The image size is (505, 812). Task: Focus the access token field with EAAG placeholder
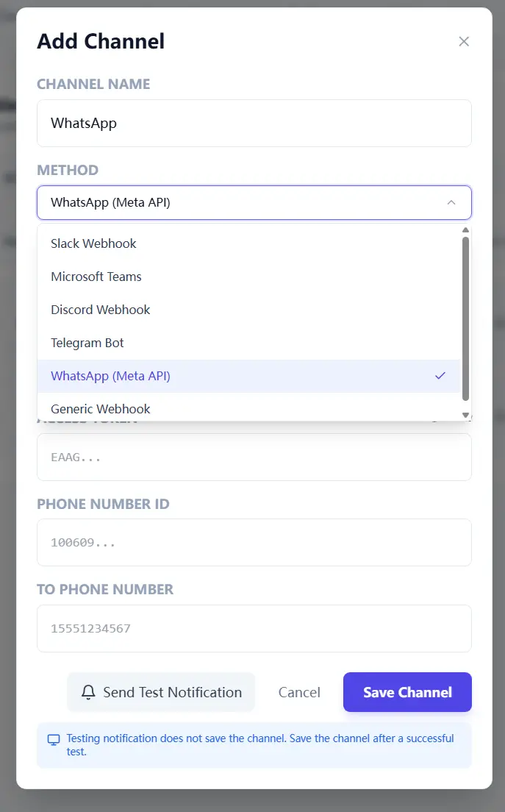point(254,457)
